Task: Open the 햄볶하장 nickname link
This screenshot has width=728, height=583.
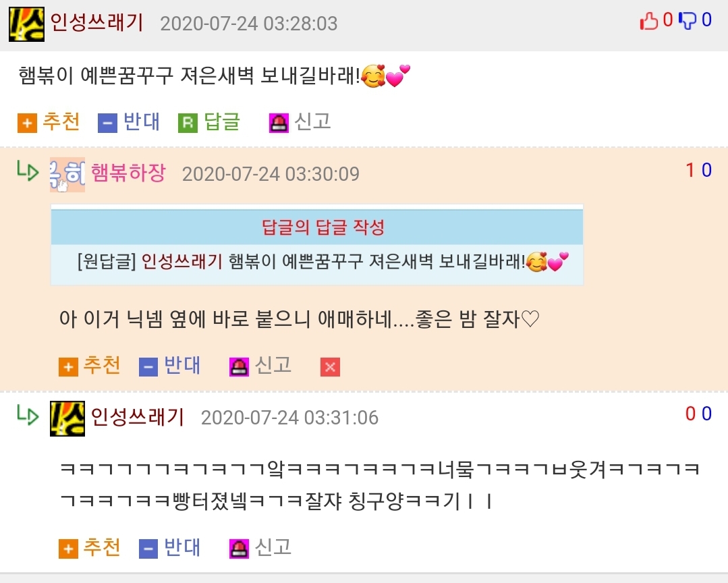Action: coord(128,173)
